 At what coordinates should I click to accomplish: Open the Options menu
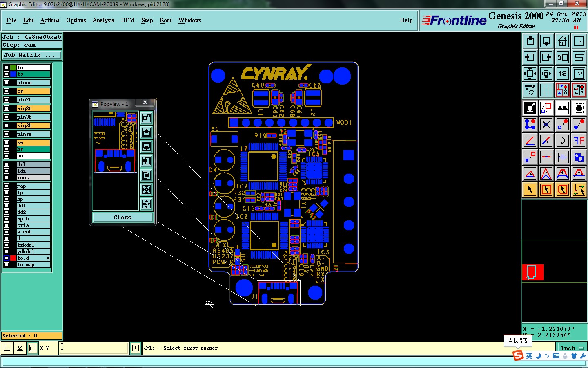pyautogui.click(x=76, y=20)
